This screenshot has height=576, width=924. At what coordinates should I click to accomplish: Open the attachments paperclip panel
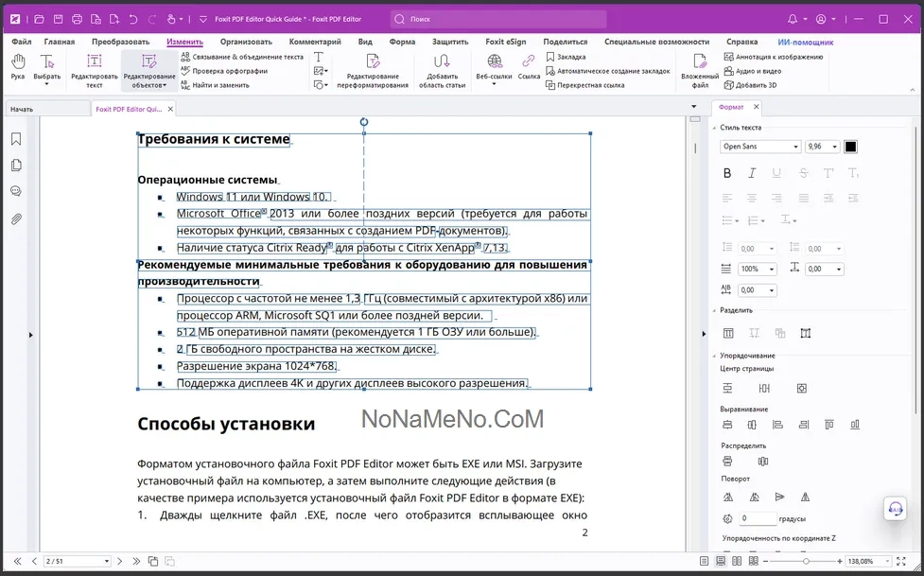click(x=16, y=219)
